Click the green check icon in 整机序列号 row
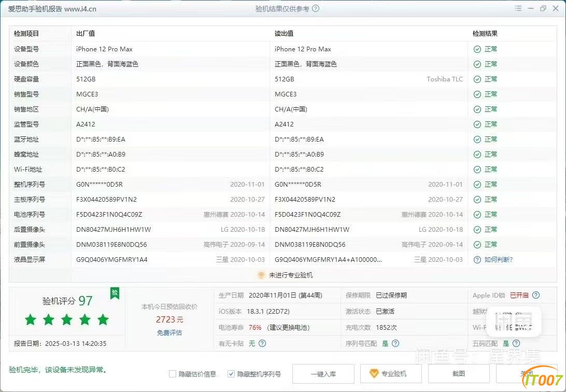This screenshot has width=566, height=392. point(477,185)
